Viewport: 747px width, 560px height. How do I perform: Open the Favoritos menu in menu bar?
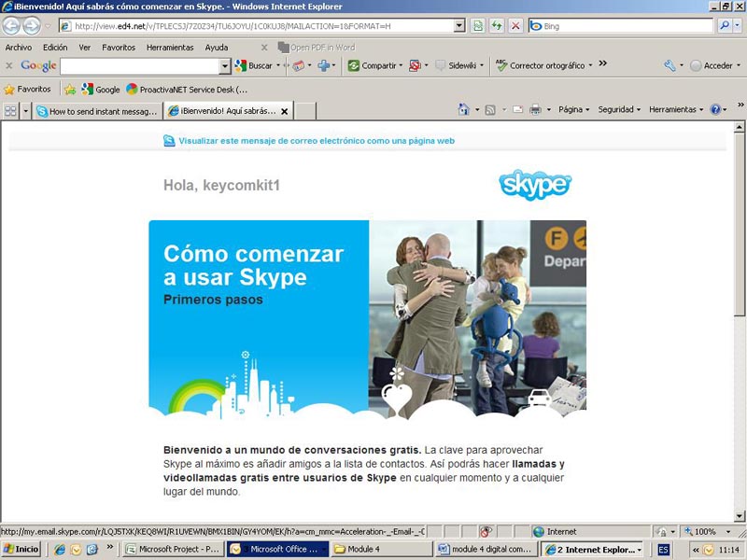click(119, 48)
